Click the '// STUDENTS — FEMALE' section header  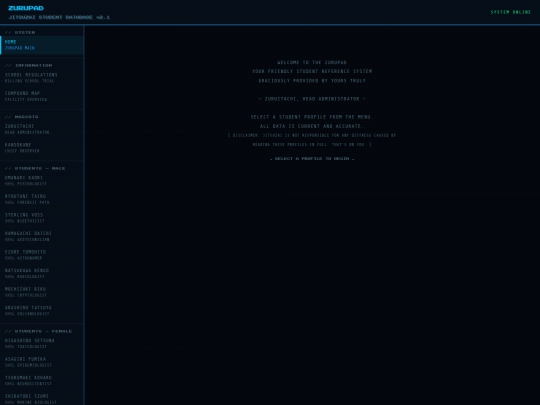click(x=39, y=331)
